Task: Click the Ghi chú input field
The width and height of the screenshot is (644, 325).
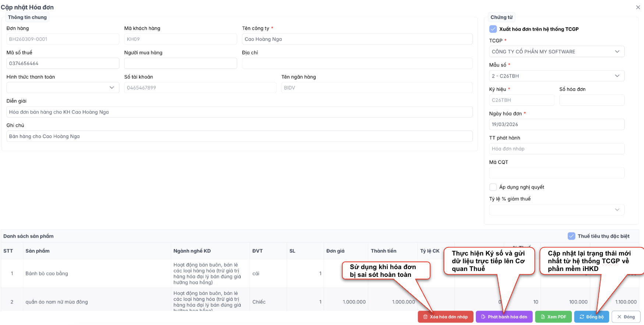Action: [x=239, y=136]
